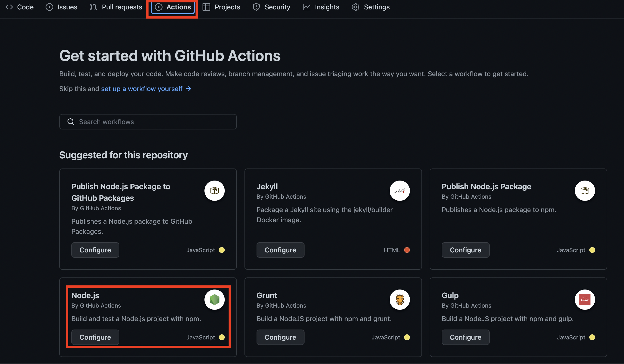Click inside the Search workflows field
This screenshot has width=624, height=364.
pyautogui.click(x=148, y=121)
